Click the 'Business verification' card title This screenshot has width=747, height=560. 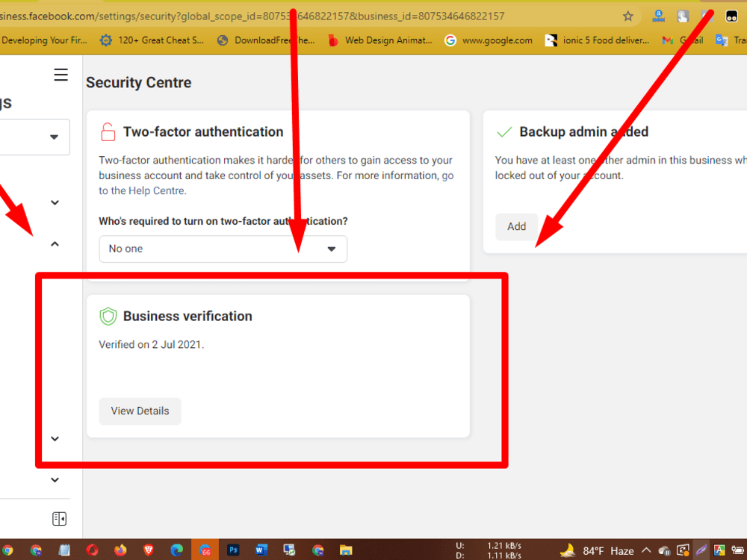coord(187,316)
